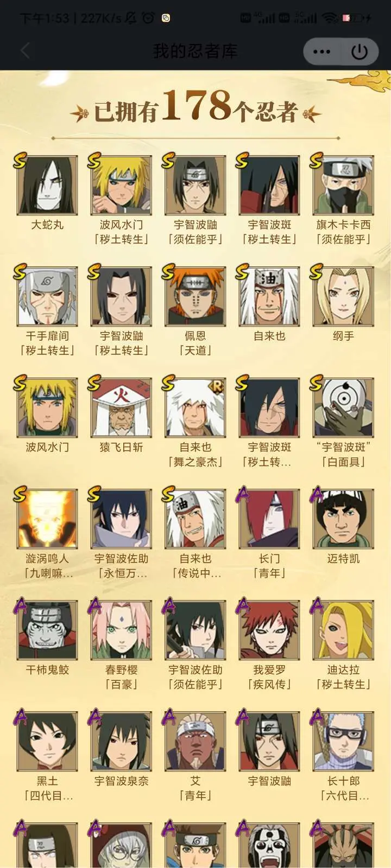Tap 迈特凯 ninja portrait
Viewport: 391px width, 868px height.
pos(343,519)
